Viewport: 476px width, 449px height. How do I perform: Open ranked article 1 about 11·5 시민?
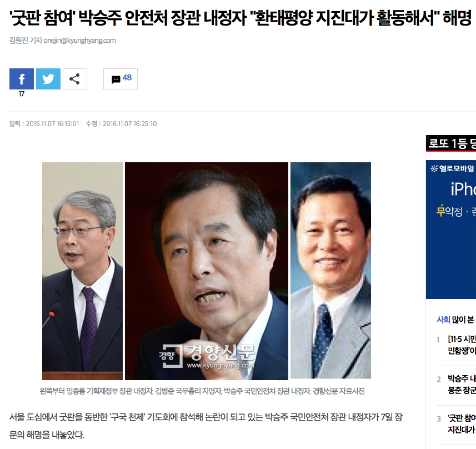pos(462,345)
